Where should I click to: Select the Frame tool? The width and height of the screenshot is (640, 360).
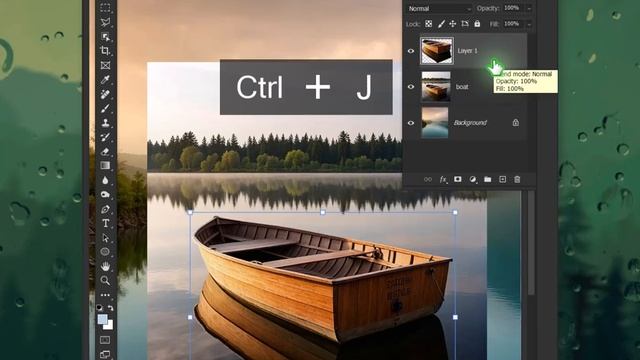[x=105, y=65]
